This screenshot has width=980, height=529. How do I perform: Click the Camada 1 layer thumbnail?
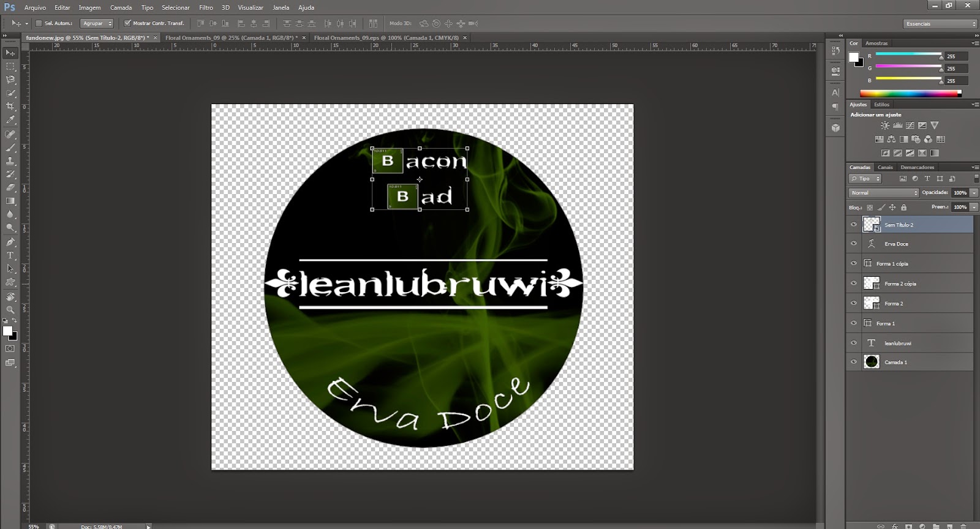coord(871,362)
